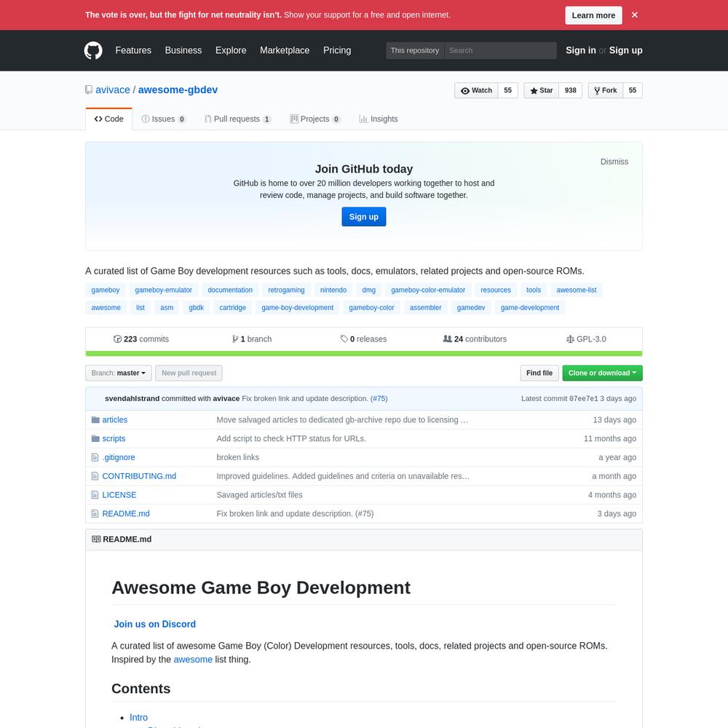Open the latest commit hash 07ee7e1

tap(584, 398)
